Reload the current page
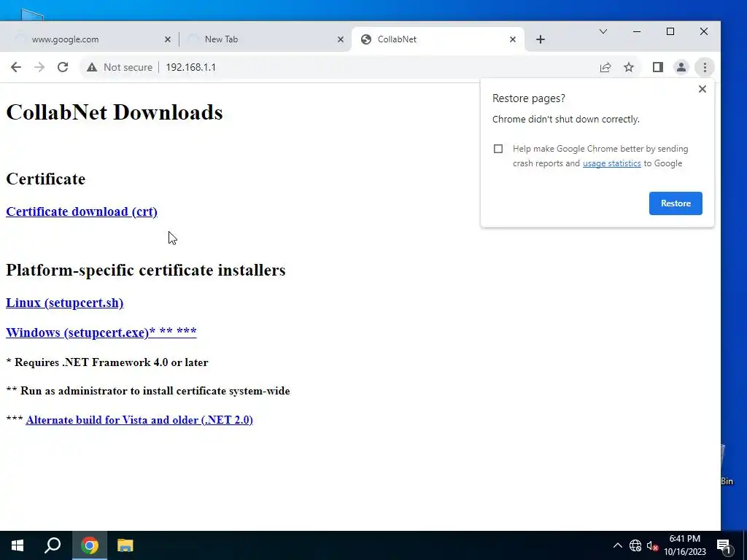747x560 pixels. pyautogui.click(x=63, y=67)
